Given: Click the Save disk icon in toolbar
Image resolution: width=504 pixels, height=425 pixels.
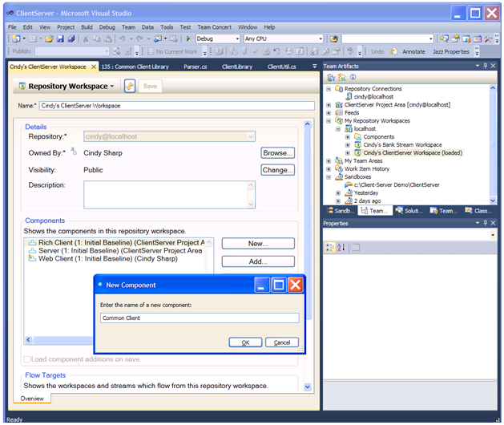Looking at the screenshot, I should coord(60,39).
